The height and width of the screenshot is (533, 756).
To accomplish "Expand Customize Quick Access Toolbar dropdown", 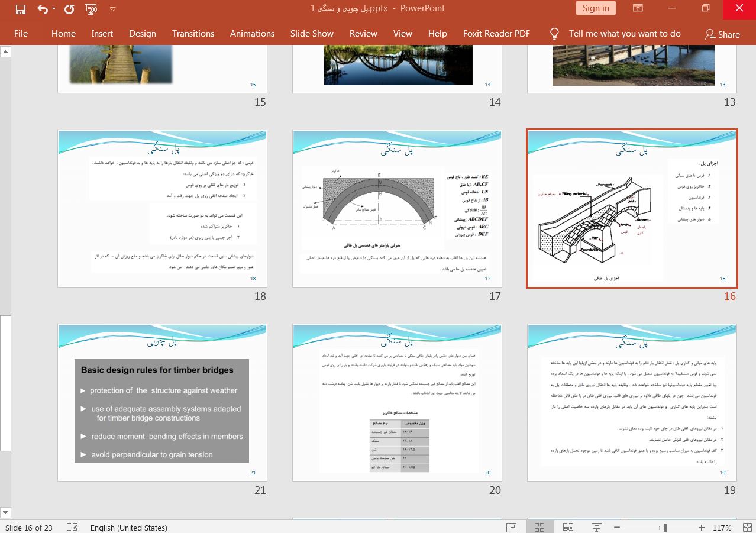I will point(113,9).
